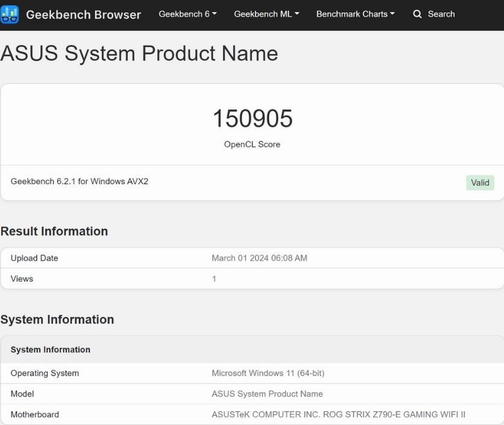This screenshot has height=425, width=504.
Task: Click the Result Information heading
Action: tap(54, 231)
